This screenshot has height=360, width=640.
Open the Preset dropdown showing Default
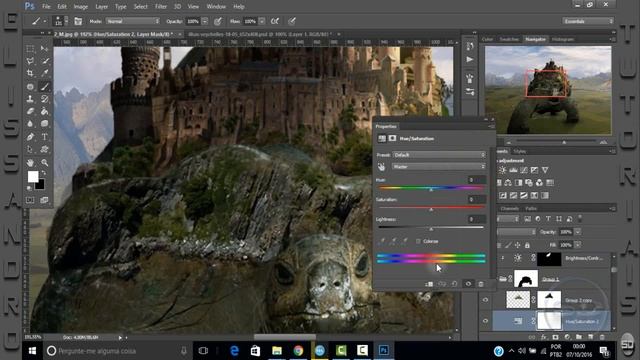click(x=439, y=155)
